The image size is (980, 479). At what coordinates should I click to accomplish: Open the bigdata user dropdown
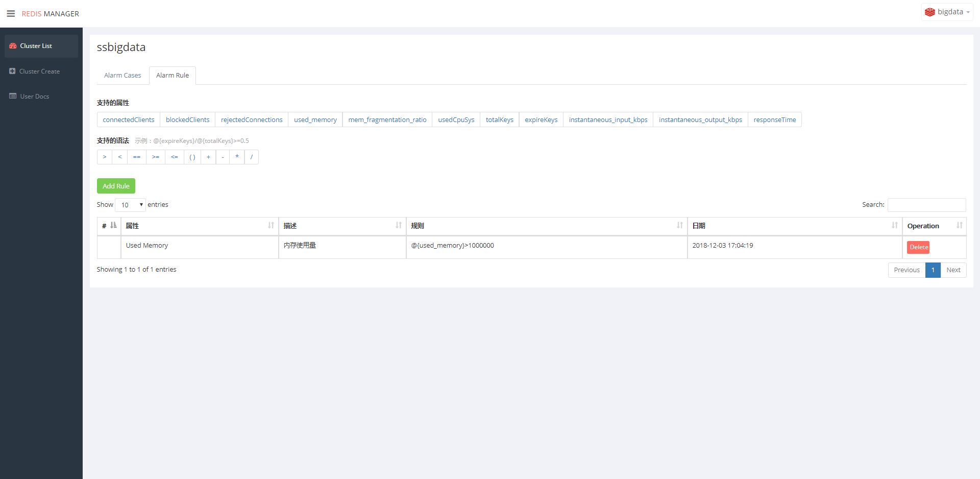tap(947, 12)
